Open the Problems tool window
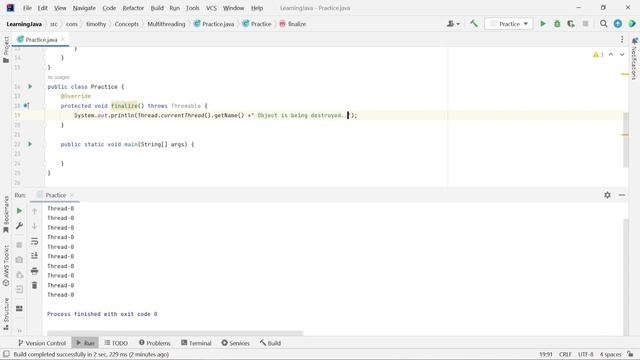 point(154,343)
